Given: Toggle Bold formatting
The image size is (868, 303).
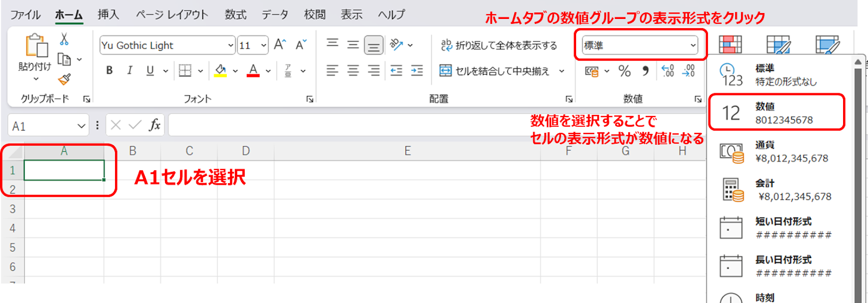Looking at the screenshot, I should click(x=110, y=70).
